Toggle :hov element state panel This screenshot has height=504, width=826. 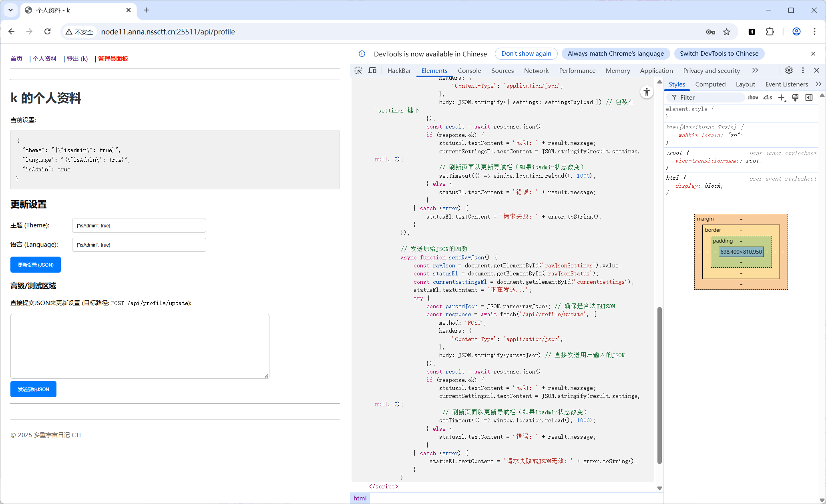[x=753, y=98]
